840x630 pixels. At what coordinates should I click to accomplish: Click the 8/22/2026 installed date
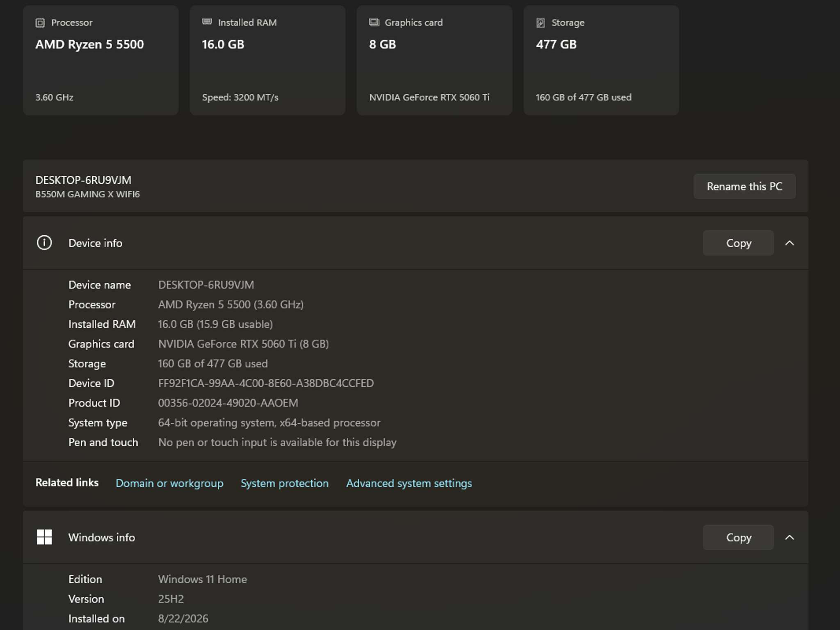tap(183, 619)
